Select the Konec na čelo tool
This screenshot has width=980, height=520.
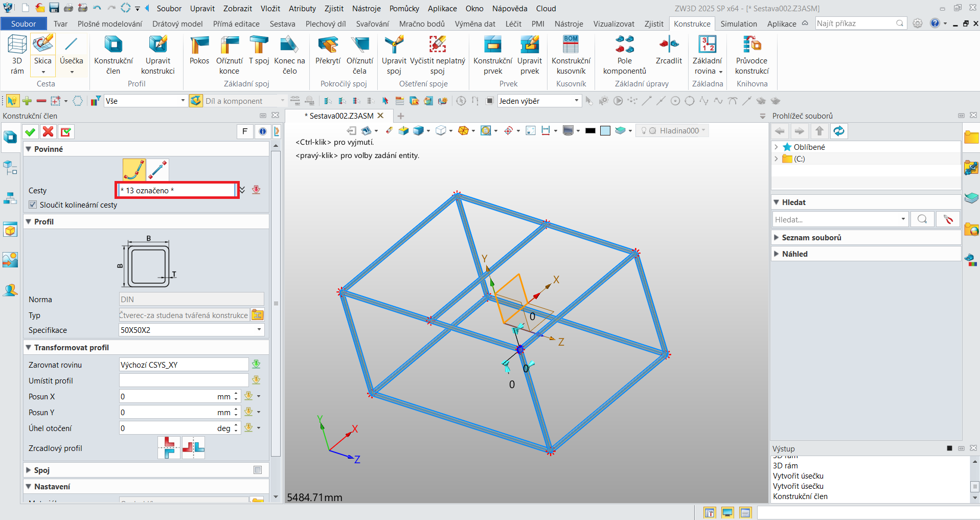289,44
